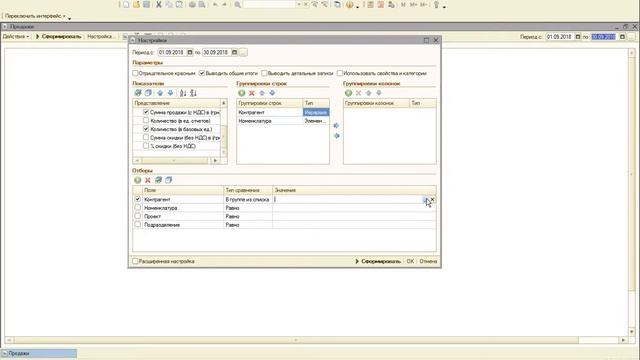This screenshot has height=360, width=640.
Task: Move the column grouping up
Action: 369,93
